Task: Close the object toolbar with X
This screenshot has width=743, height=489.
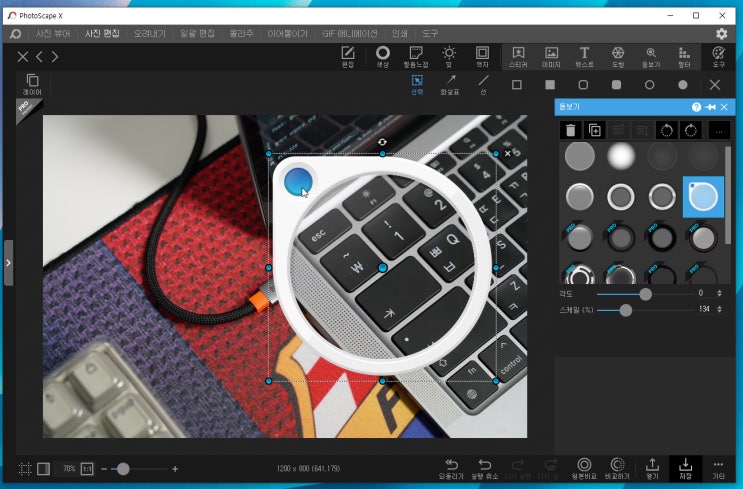Action: 715,85
